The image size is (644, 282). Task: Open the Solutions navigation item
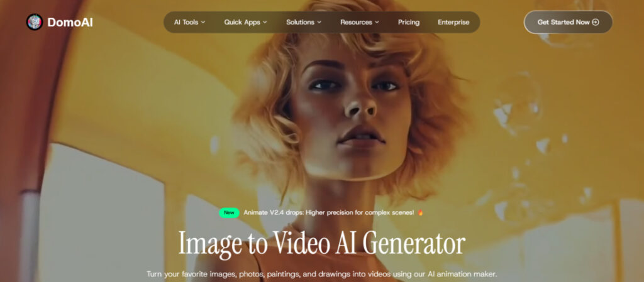300,22
